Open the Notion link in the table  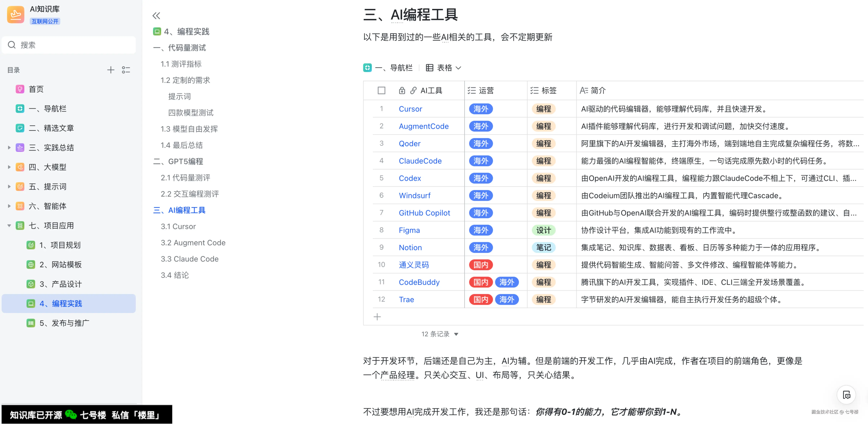pos(410,247)
